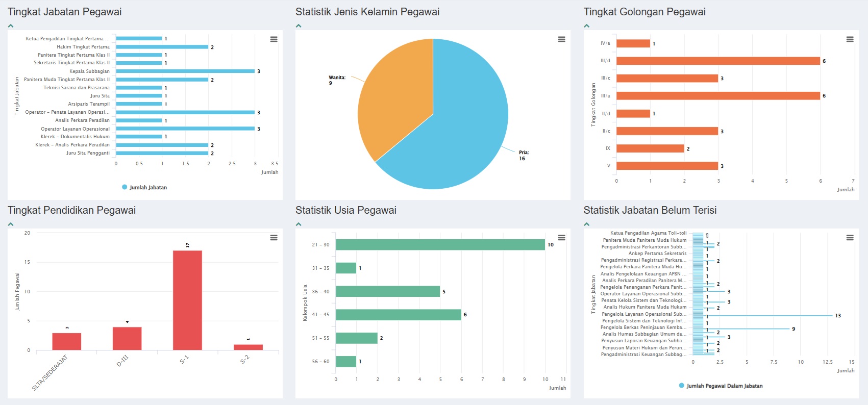
Task: Collapse the Tingkat Jabatan Pegawai panel
Action: coord(11,26)
